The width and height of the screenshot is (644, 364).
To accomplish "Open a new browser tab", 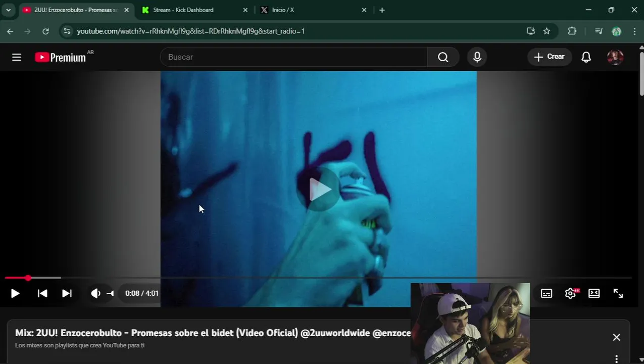I will coord(382,10).
